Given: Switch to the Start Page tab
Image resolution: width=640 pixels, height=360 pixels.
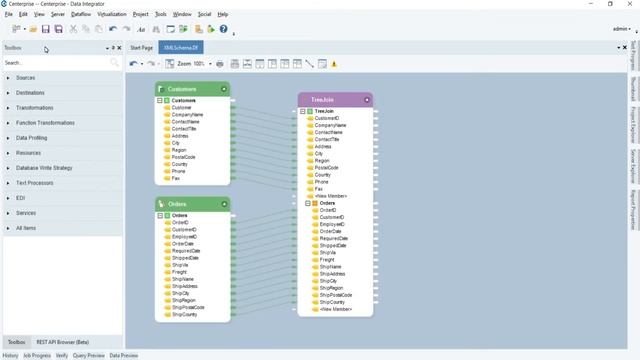Looking at the screenshot, I should pos(141,48).
